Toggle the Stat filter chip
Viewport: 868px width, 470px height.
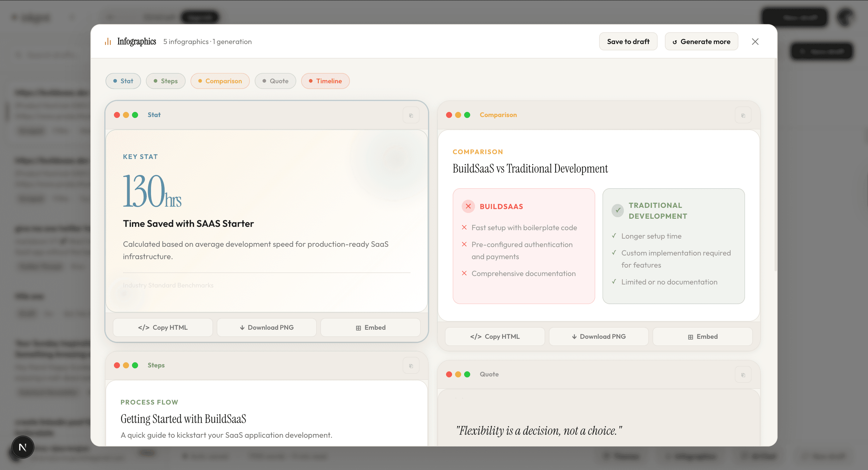pyautogui.click(x=123, y=81)
